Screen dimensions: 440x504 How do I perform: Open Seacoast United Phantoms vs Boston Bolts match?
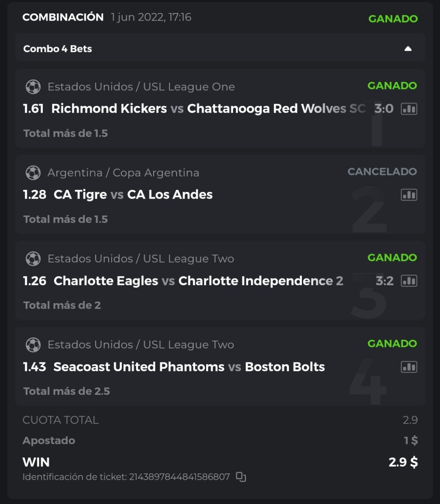click(189, 367)
